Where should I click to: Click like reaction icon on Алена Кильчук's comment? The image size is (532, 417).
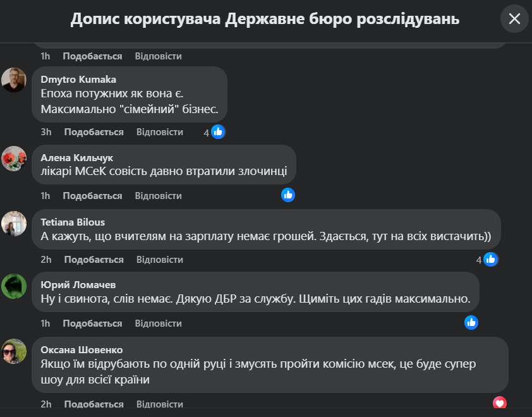pos(288,195)
